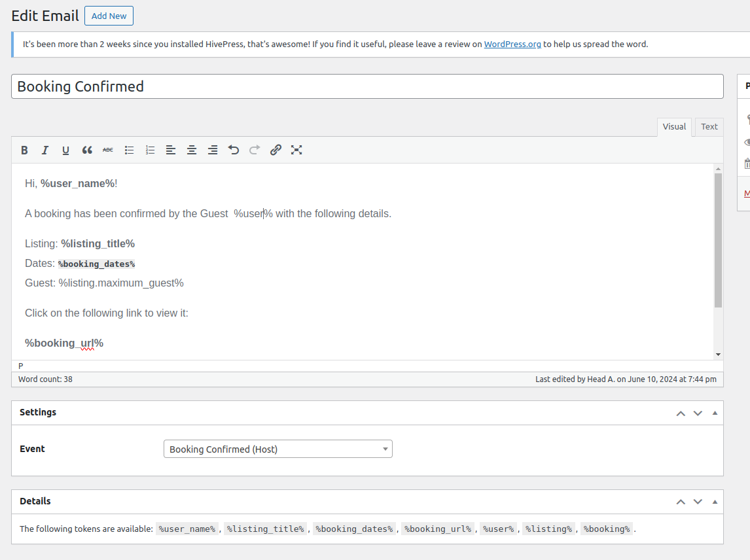Place cursor in 'Hi, %user_name%!' line
The width and height of the screenshot is (750, 560).
pos(71,184)
